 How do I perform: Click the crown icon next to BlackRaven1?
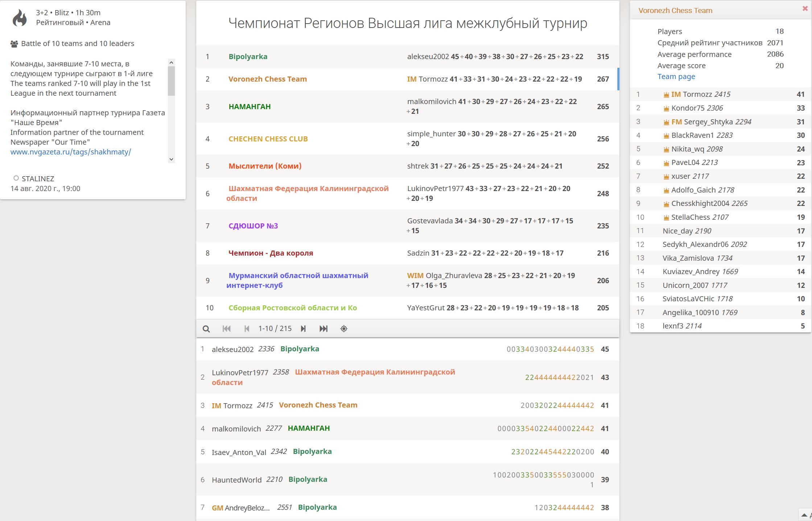tap(666, 136)
